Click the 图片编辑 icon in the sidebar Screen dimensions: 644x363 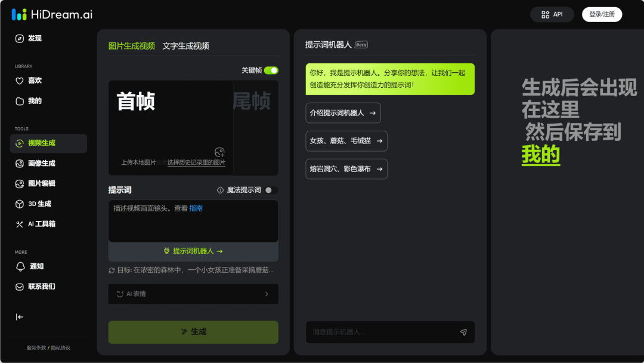tap(19, 184)
